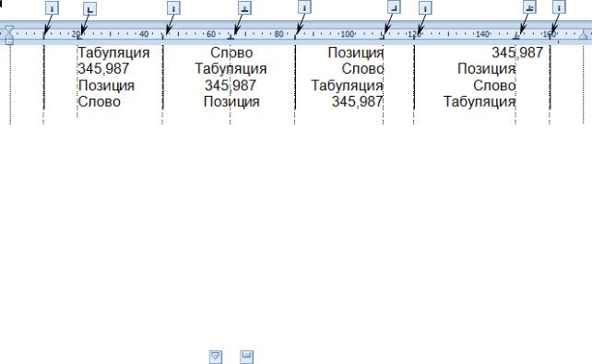Screen dimensions: 592x364
Task: Click the 140 mark on the ruler
Action: pyautogui.click(x=482, y=34)
